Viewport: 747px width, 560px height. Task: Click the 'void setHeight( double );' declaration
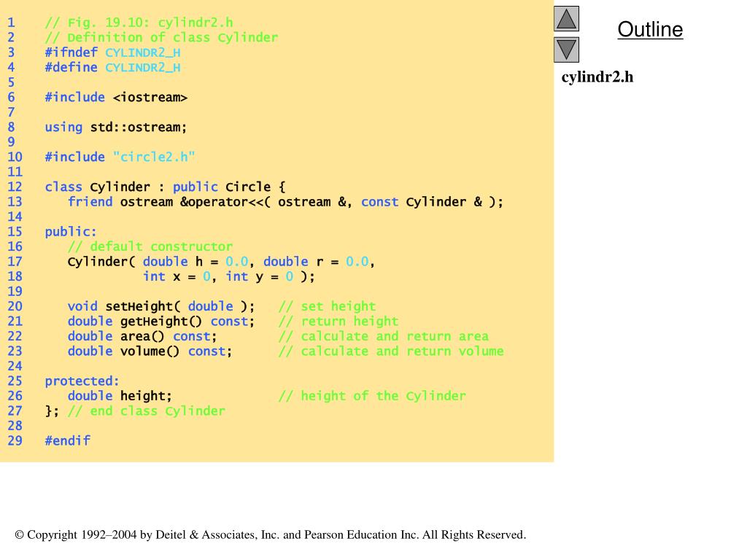point(161,307)
